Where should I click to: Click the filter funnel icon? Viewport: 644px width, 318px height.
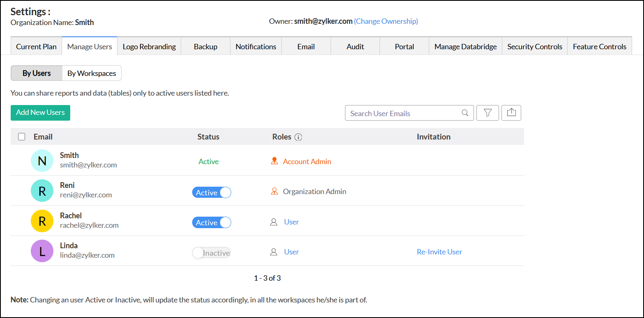click(488, 113)
